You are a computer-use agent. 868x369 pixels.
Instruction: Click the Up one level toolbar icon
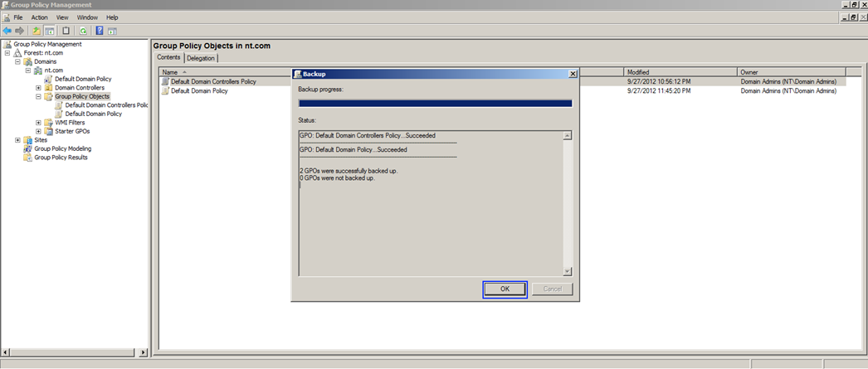click(37, 31)
